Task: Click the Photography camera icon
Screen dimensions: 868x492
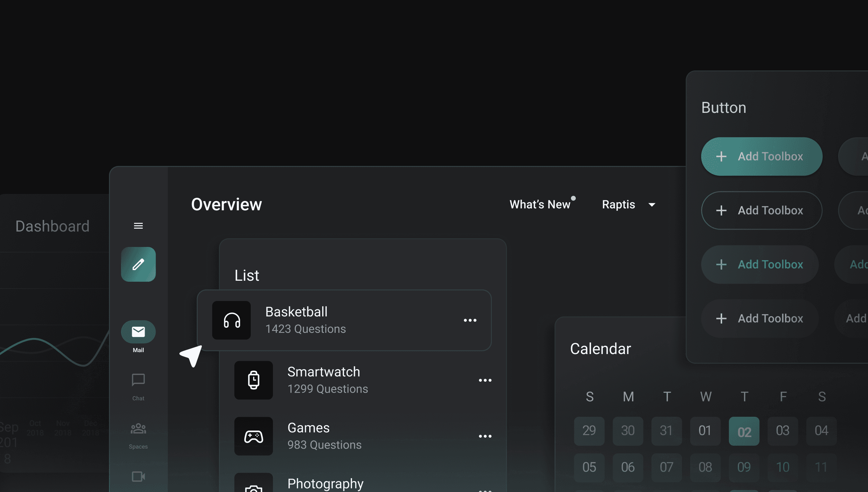Action: click(254, 483)
